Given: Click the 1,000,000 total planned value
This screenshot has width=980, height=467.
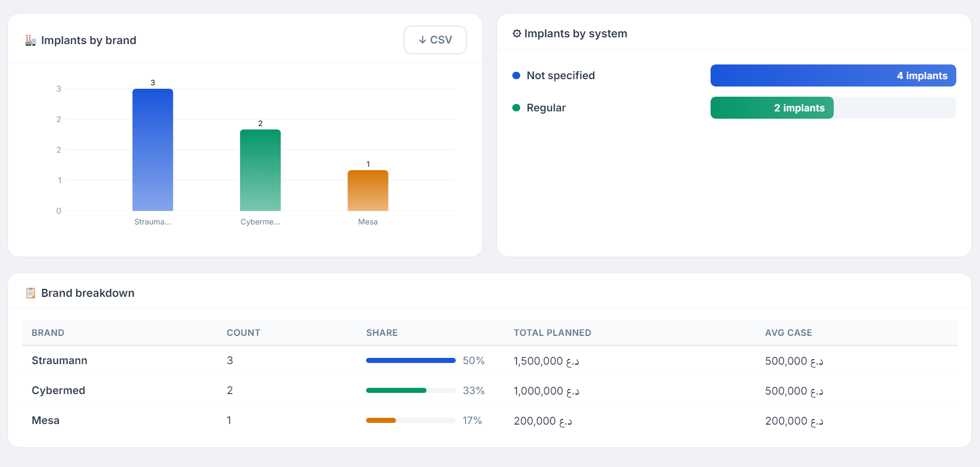Looking at the screenshot, I should pyautogui.click(x=546, y=391).
